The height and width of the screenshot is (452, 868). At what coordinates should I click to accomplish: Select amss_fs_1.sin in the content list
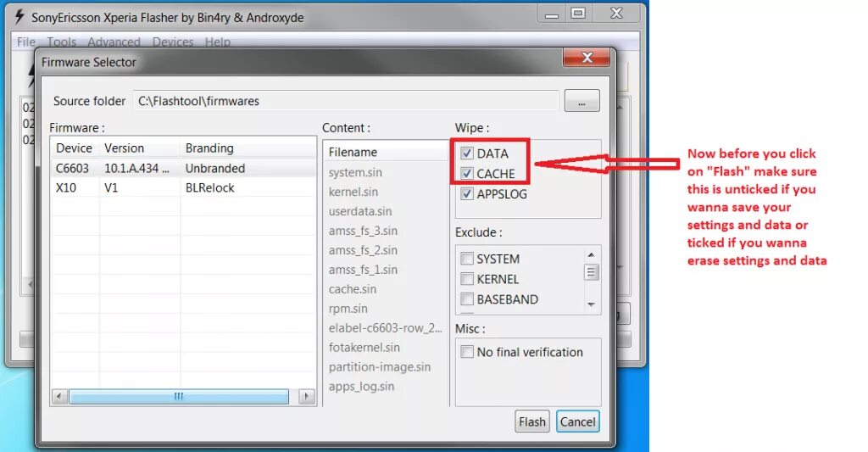(x=363, y=269)
